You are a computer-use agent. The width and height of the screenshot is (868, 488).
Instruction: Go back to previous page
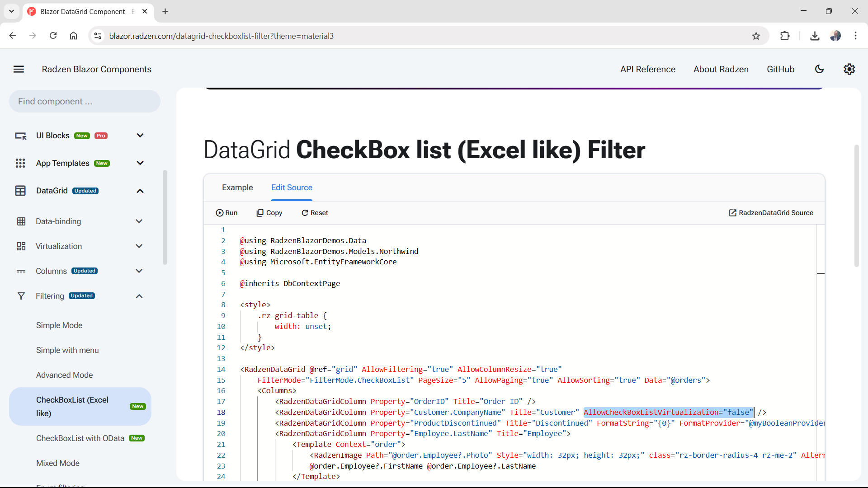13,36
